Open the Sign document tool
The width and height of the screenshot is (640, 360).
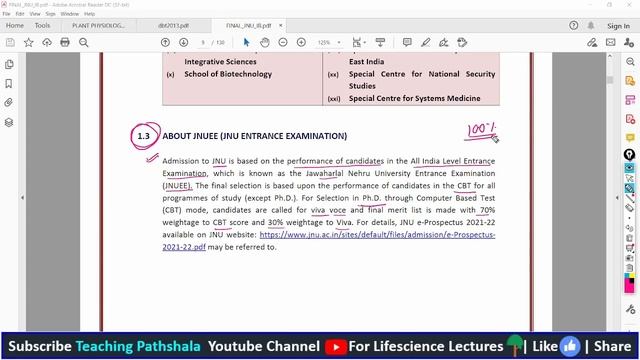coord(444,42)
